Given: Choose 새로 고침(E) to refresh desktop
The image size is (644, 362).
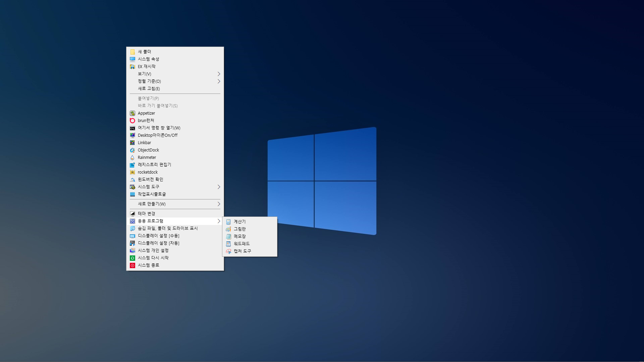Looking at the screenshot, I should click(x=175, y=88).
